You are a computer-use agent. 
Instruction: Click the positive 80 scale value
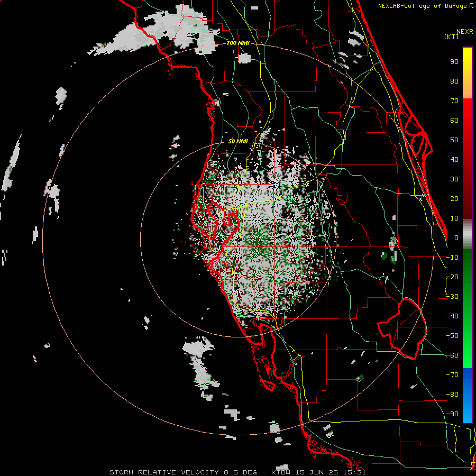coord(454,81)
